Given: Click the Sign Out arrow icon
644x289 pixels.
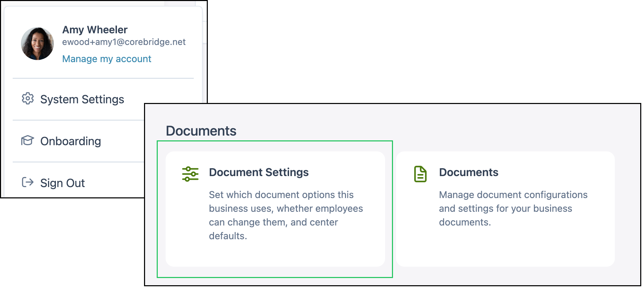Looking at the screenshot, I should 28,182.
